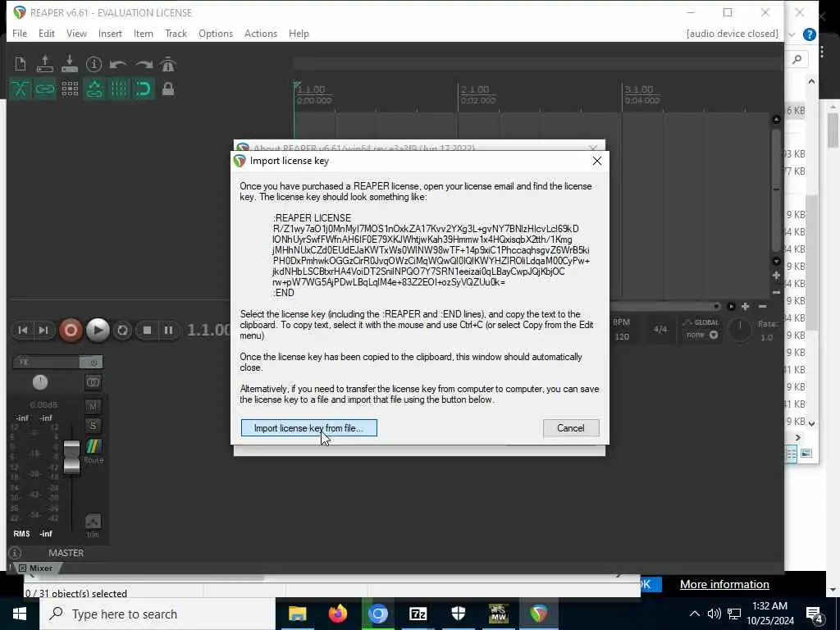Click the vertical zoom out minus icon
Screen dimensions: 840x630
[776, 293]
